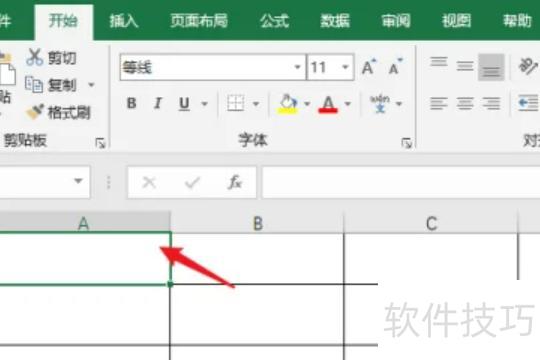Open the clipboard (剪贴板) dialog launcher
The image size is (540, 360).
click(100, 143)
